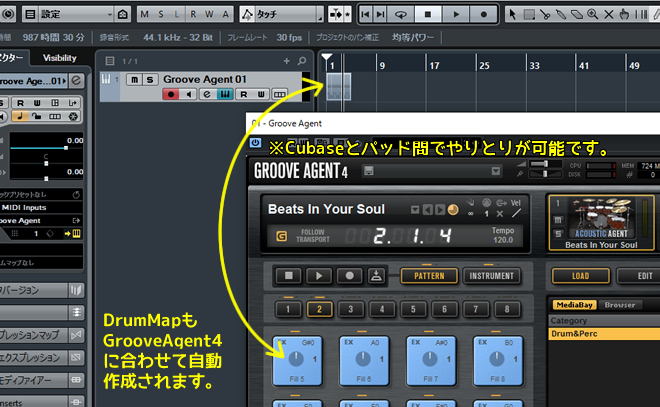Click Go to Next Marker transport button
This screenshot has height=407, width=660.
(381, 14)
